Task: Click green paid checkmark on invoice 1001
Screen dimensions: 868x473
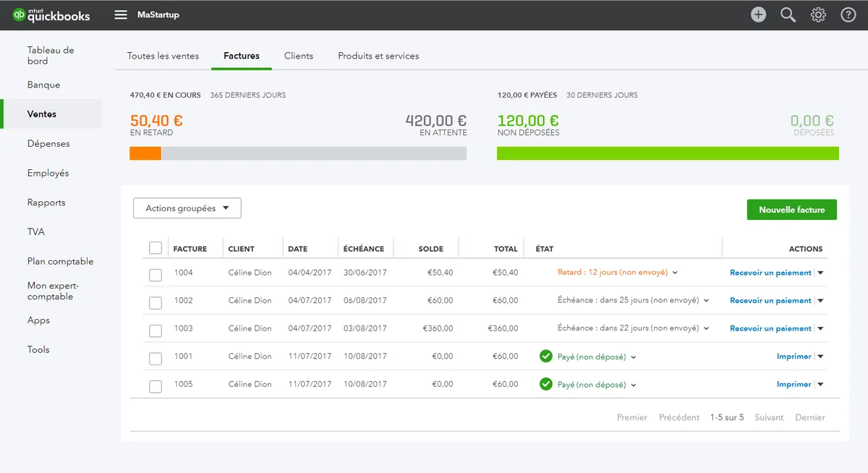Action: 546,357
